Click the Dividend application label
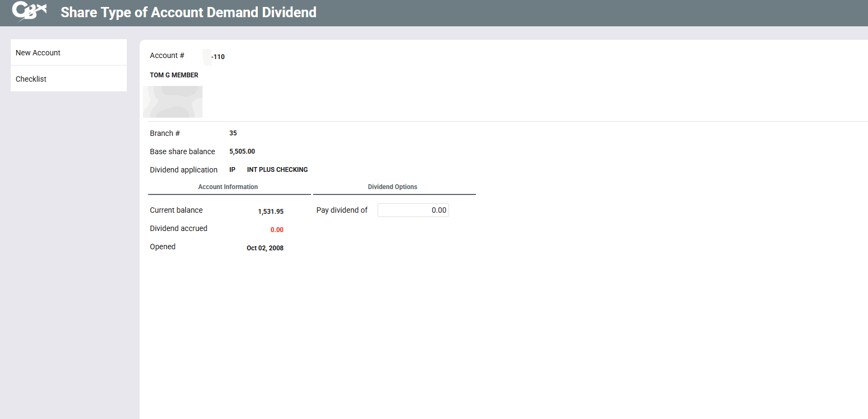 click(183, 170)
